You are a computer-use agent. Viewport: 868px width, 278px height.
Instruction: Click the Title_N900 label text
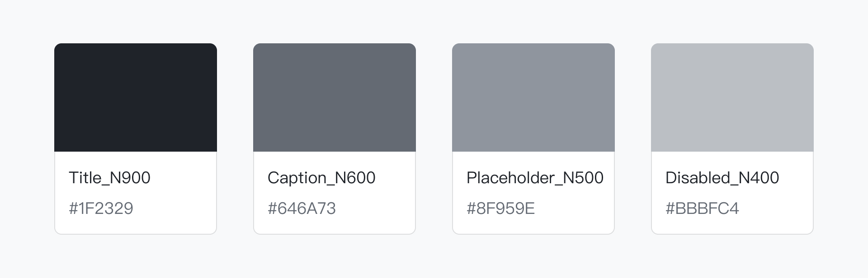(x=109, y=178)
